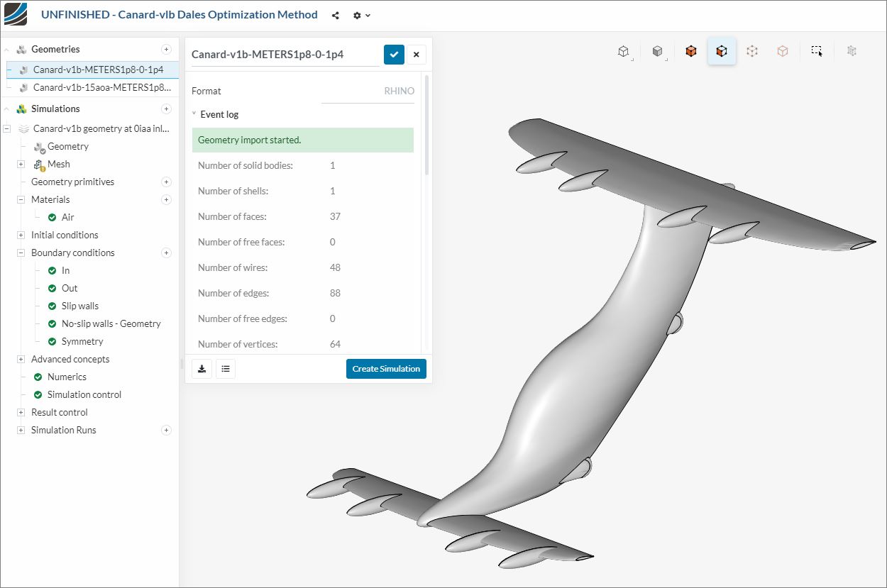This screenshot has height=588, width=887.
Task: Edit the geometry name text field
Action: 284,55
